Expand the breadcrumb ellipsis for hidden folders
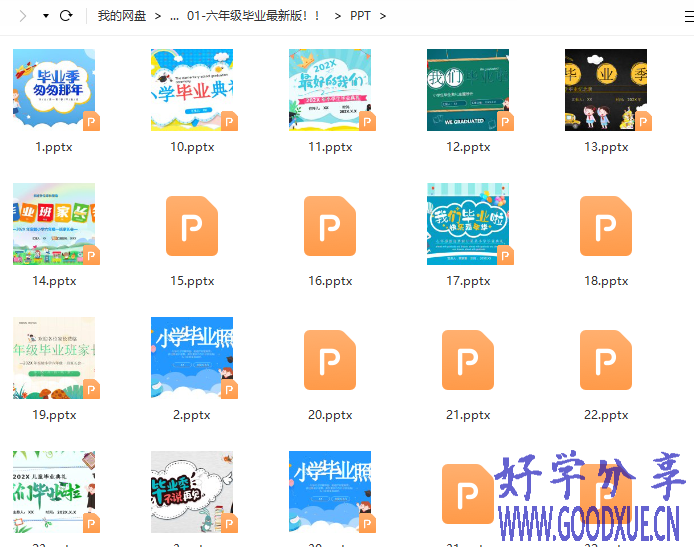Screen dimensions: 694x547 175,16
